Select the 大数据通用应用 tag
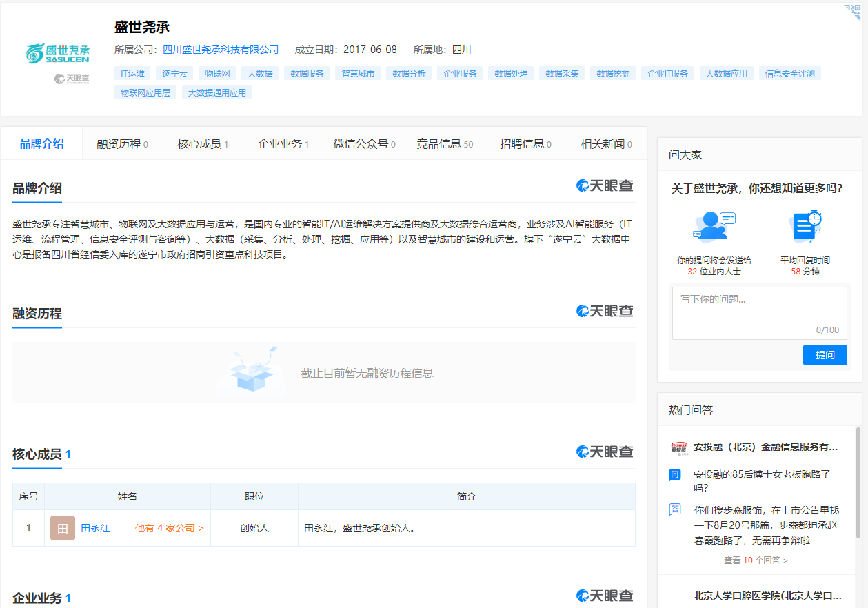Viewport: 868px width, 608px height. pyautogui.click(x=217, y=92)
